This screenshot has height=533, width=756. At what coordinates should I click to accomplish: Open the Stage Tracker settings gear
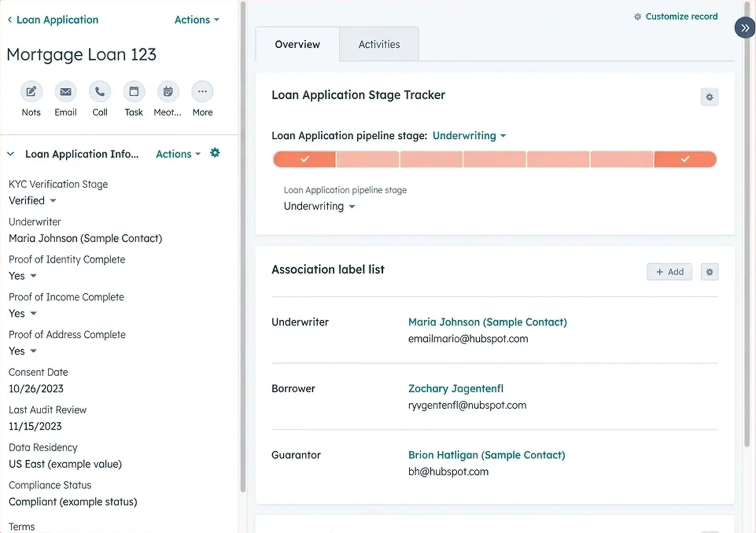[x=709, y=97]
